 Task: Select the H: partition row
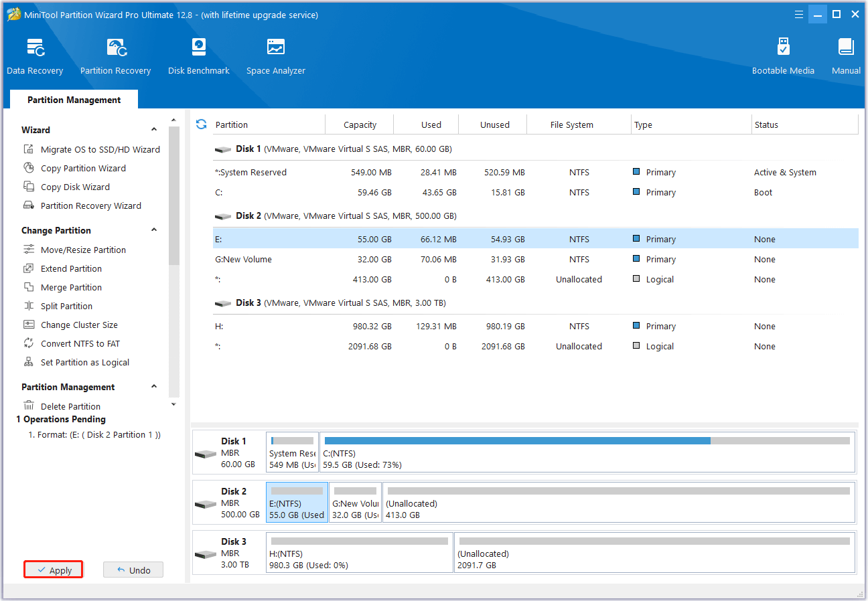(x=536, y=326)
